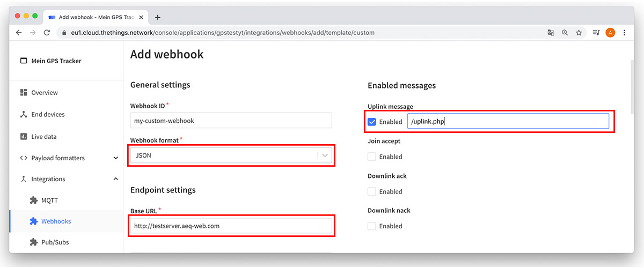Enable the Join accept checkbox
644x268 pixels.
(372, 157)
